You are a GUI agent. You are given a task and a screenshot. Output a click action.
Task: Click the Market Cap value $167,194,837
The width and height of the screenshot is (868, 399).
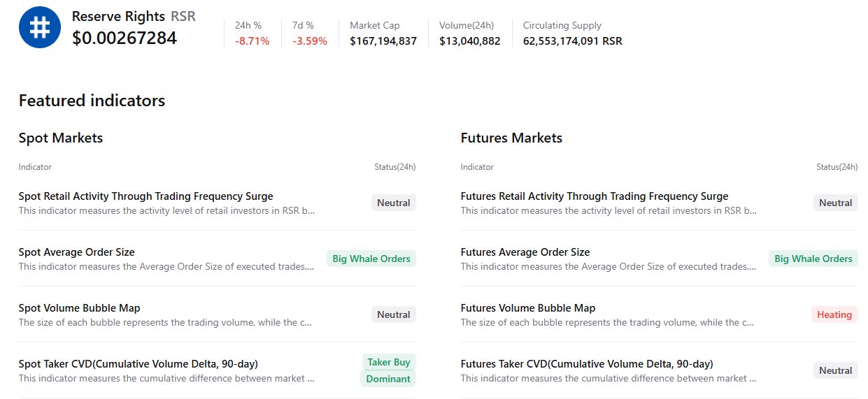coord(383,41)
